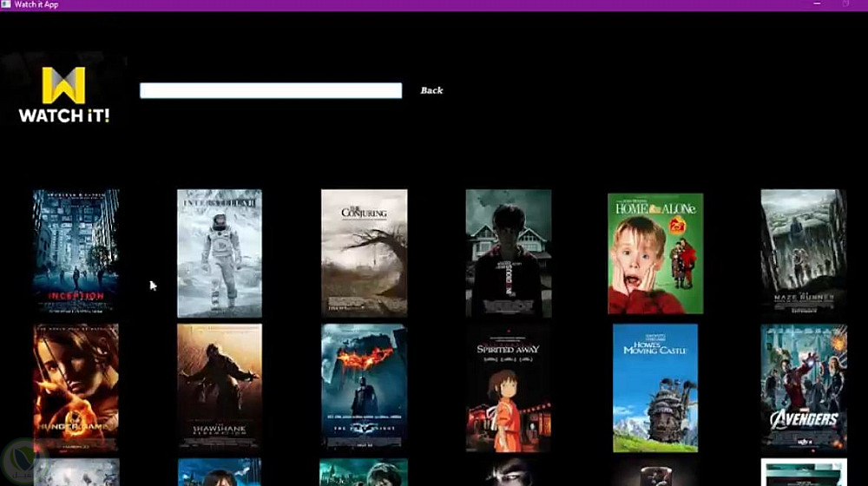Select the Home Alone poster

pyautogui.click(x=655, y=253)
